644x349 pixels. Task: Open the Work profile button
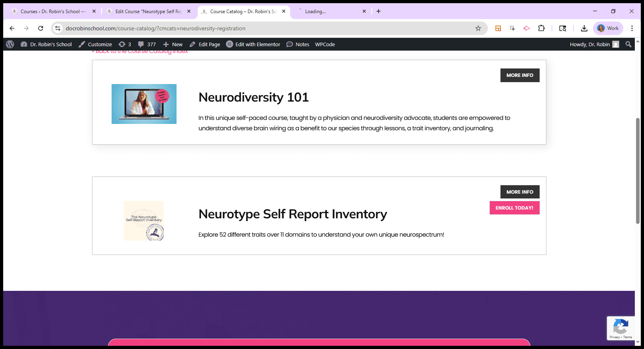[x=608, y=28]
